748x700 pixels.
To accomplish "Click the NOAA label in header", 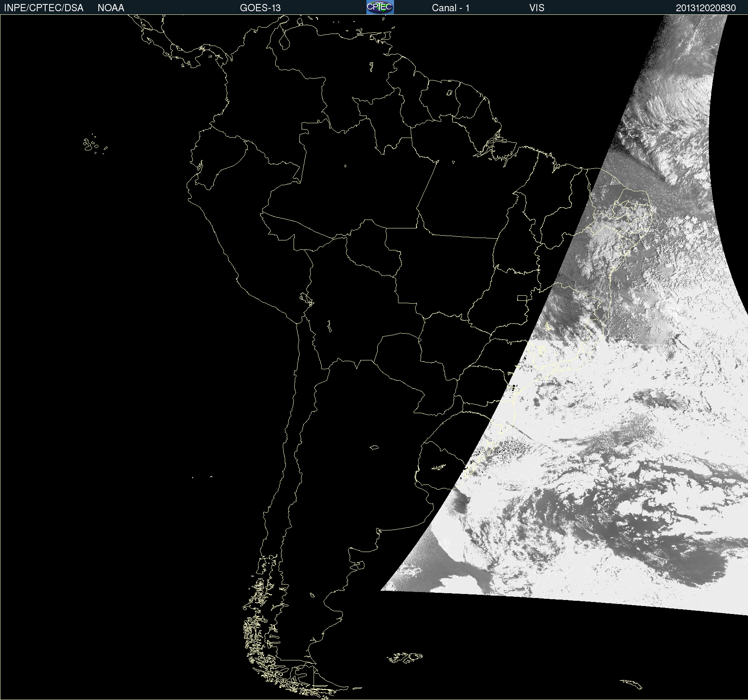I will pyautogui.click(x=111, y=8).
